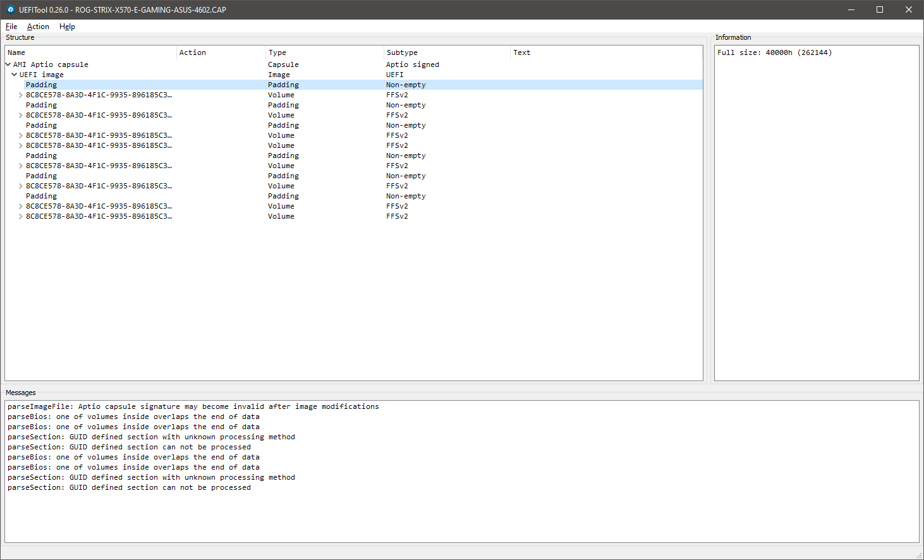Viewport: 924px width, 560px height.
Task: Minimize the UEFITool window
Action: 851,9
